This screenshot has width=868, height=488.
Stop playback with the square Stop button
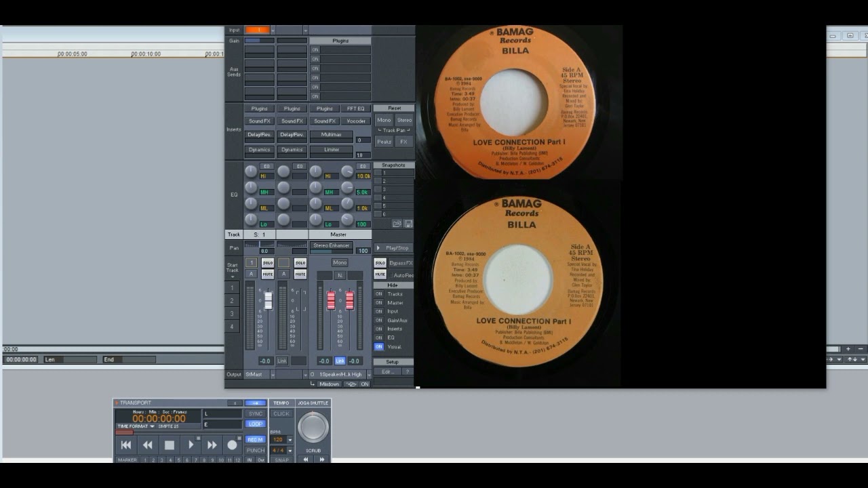click(170, 445)
